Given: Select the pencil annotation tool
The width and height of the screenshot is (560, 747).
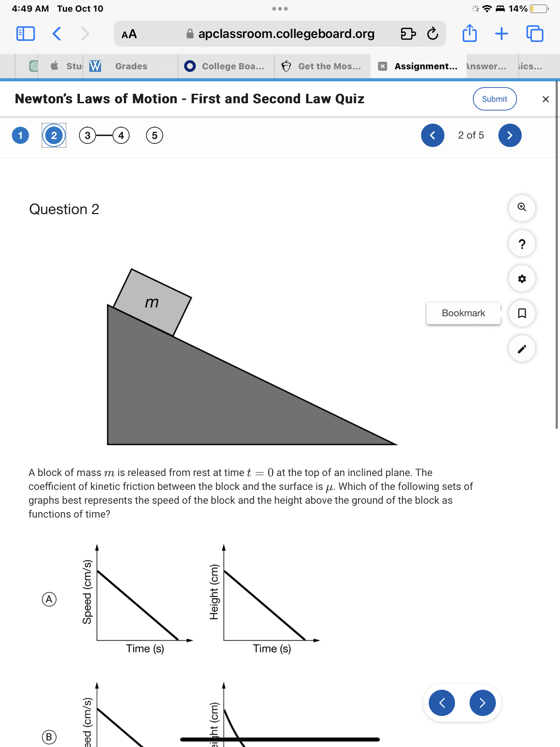Looking at the screenshot, I should [522, 348].
